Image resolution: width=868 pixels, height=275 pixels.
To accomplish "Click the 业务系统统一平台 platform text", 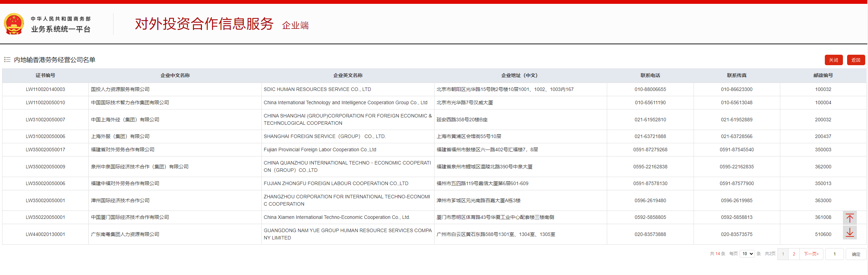I will [61, 29].
